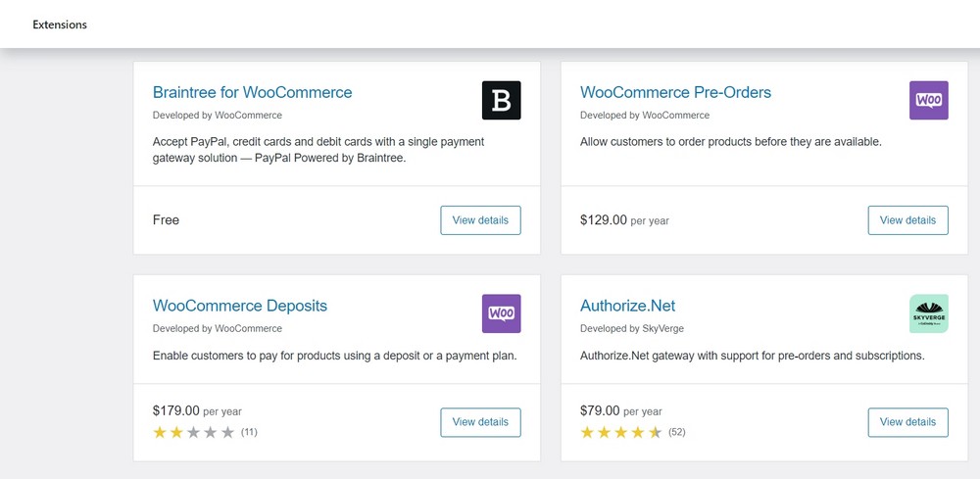Open the Authorize.Net title link

click(627, 306)
